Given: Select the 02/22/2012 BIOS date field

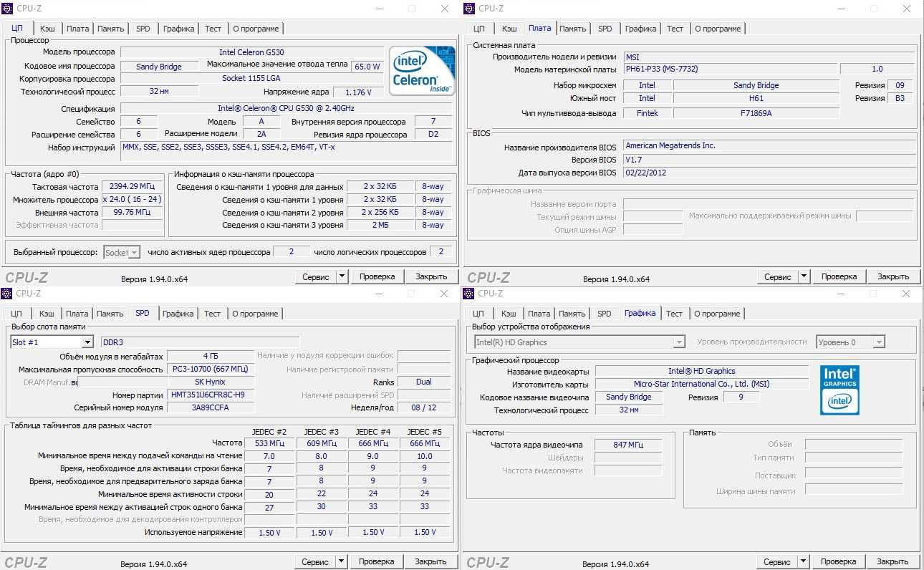Looking at the screenshot, I should 769,173.
